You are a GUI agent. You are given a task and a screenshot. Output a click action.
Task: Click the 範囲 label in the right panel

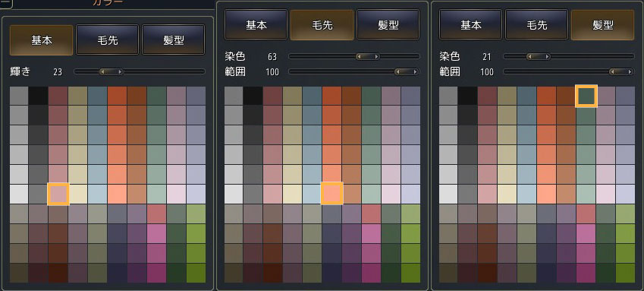[x=450, y=72]
